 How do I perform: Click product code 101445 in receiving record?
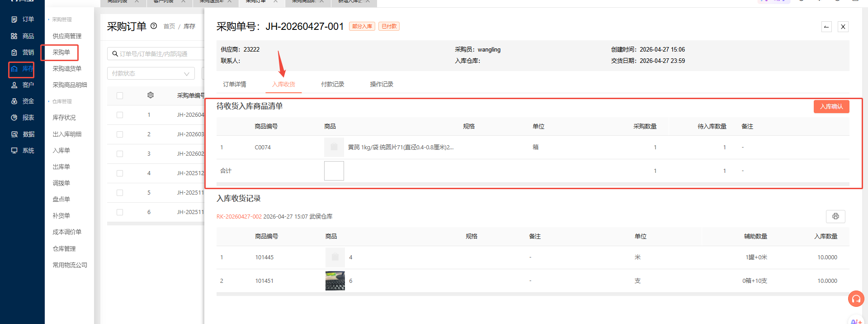pyautogui.click(x=264, y=257)
